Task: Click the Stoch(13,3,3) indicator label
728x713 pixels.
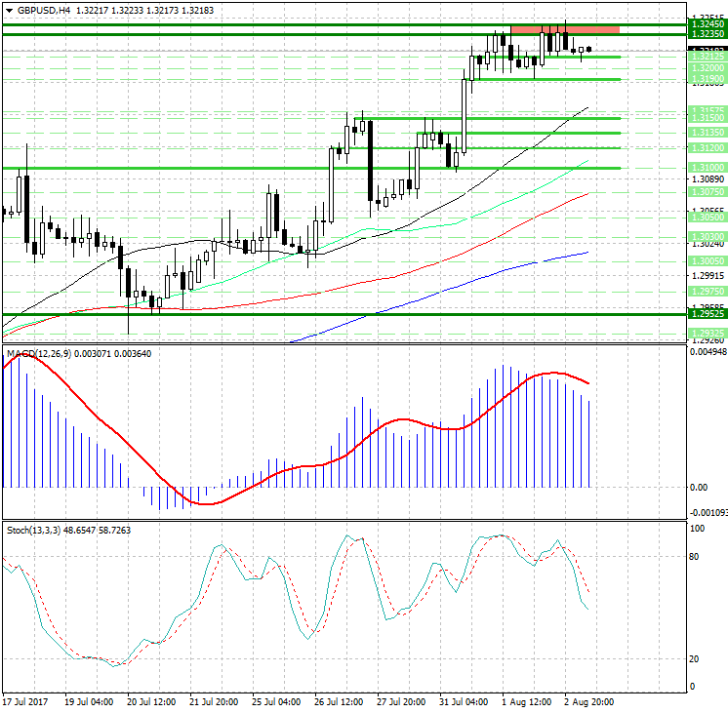Action: [33, 530]
